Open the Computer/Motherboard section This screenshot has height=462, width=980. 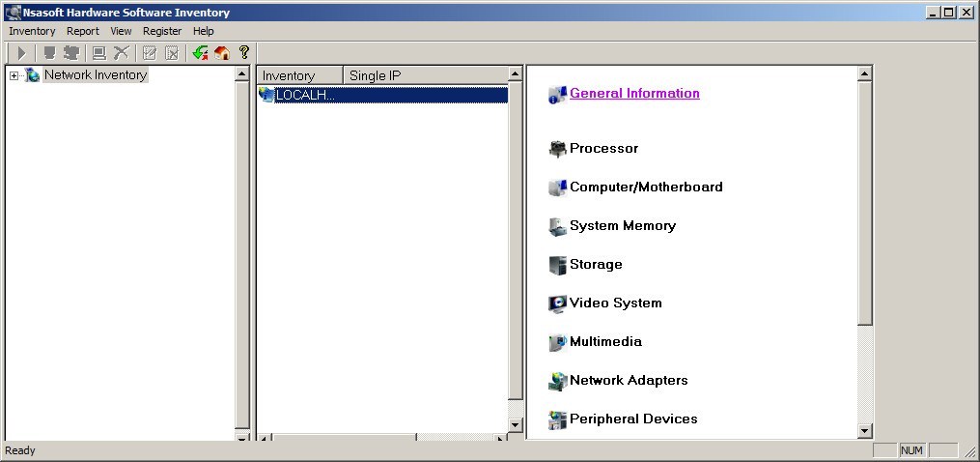[x=646, y=188]
